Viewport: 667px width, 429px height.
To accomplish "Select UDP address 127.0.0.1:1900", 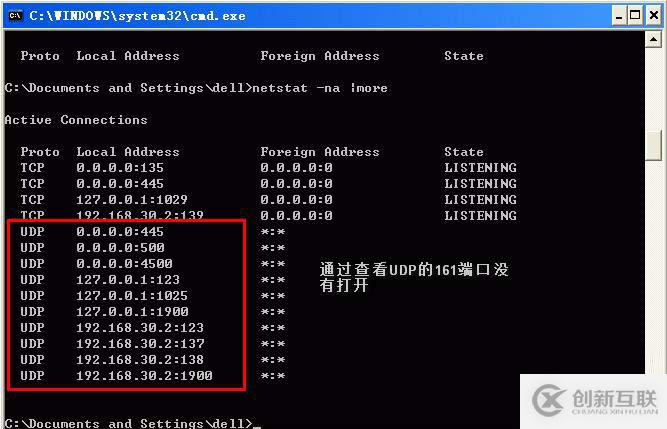I will (132, 312).
